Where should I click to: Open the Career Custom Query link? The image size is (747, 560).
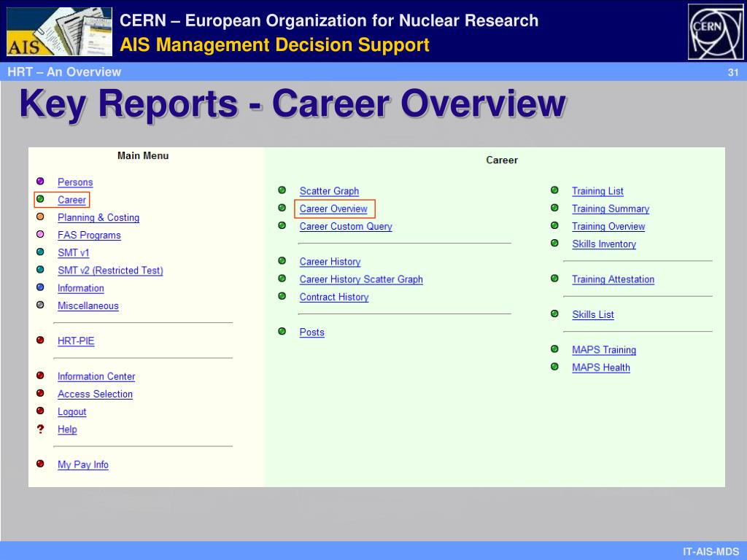pos(346,226)
